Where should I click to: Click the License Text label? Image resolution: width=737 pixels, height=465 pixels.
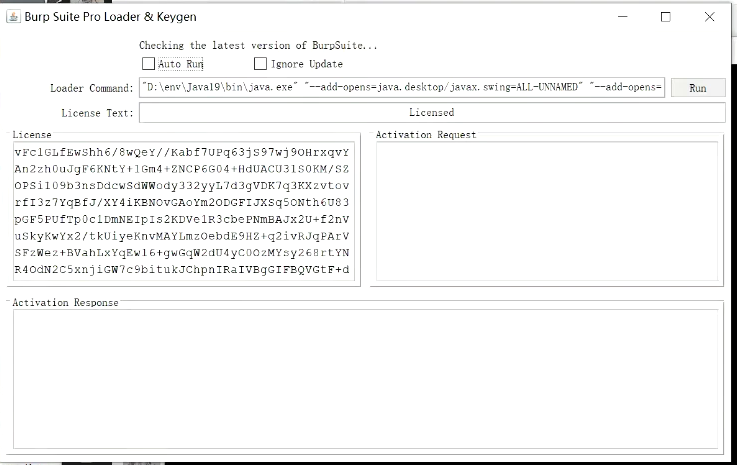pos(98,113)
